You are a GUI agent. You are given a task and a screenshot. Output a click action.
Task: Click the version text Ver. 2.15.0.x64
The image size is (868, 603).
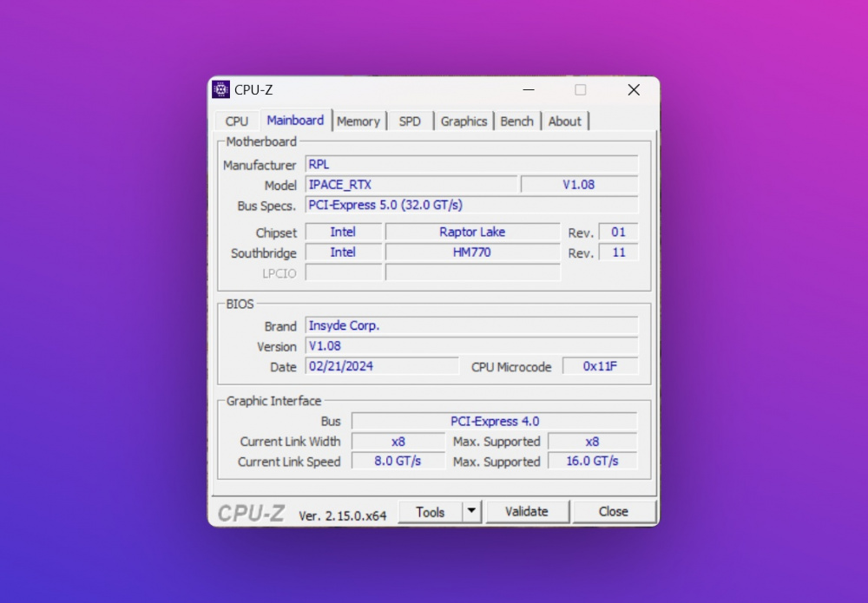click(342, 515)
